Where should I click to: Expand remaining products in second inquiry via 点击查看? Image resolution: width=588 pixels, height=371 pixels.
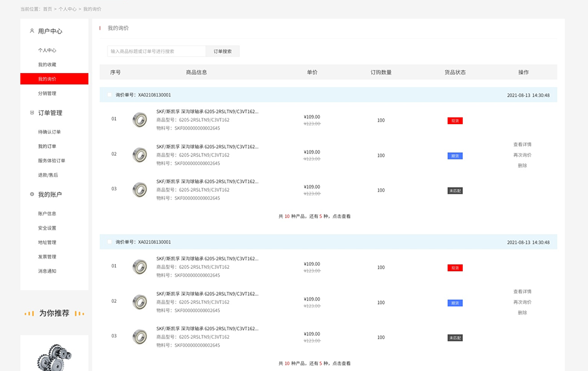point(342,363)
